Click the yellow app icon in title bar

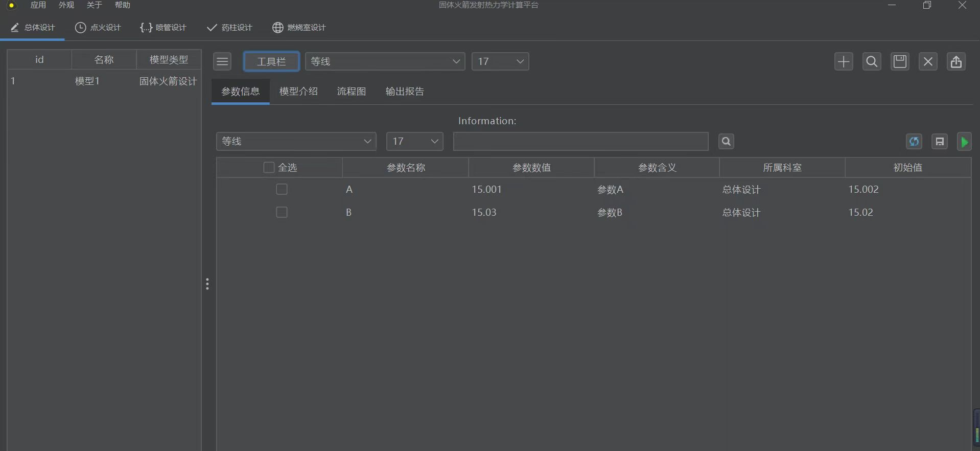click(11, 6)
